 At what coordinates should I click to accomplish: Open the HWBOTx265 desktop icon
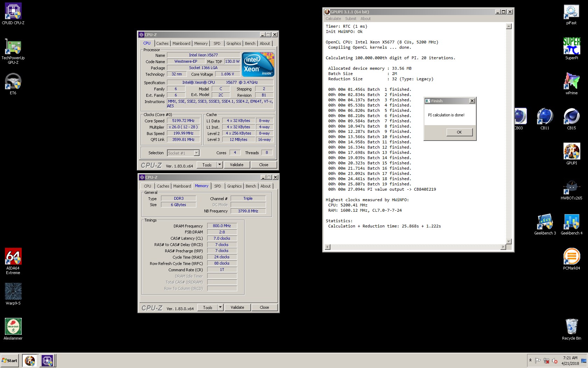[x=572, y=189]
